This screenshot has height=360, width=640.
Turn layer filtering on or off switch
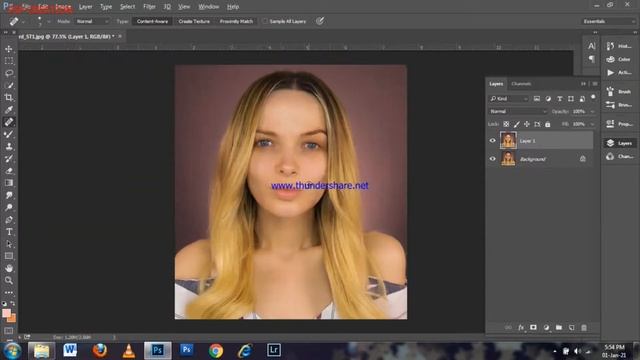point(593,97)
